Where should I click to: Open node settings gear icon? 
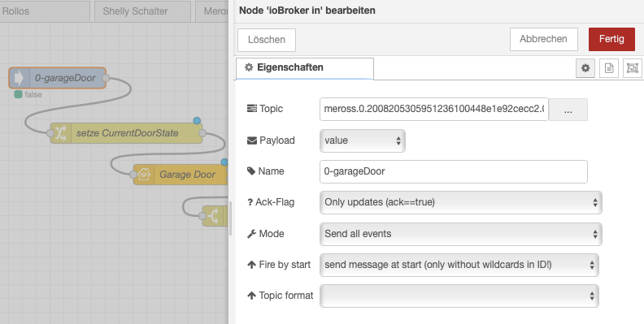(585, 68)
